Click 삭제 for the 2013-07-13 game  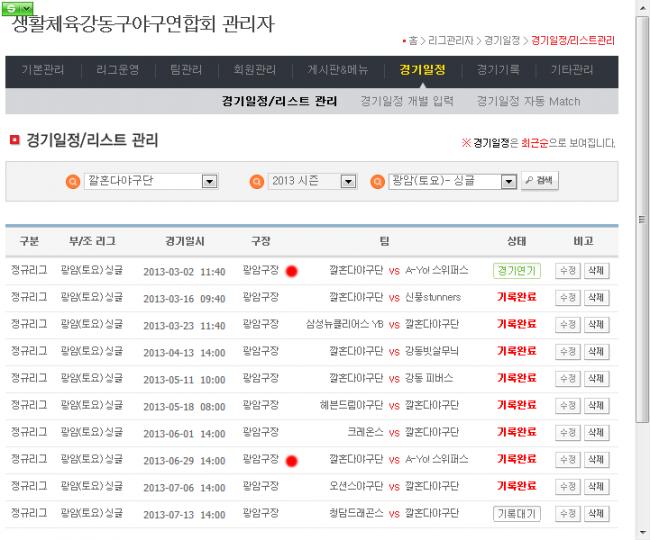[x=596, y=514]
